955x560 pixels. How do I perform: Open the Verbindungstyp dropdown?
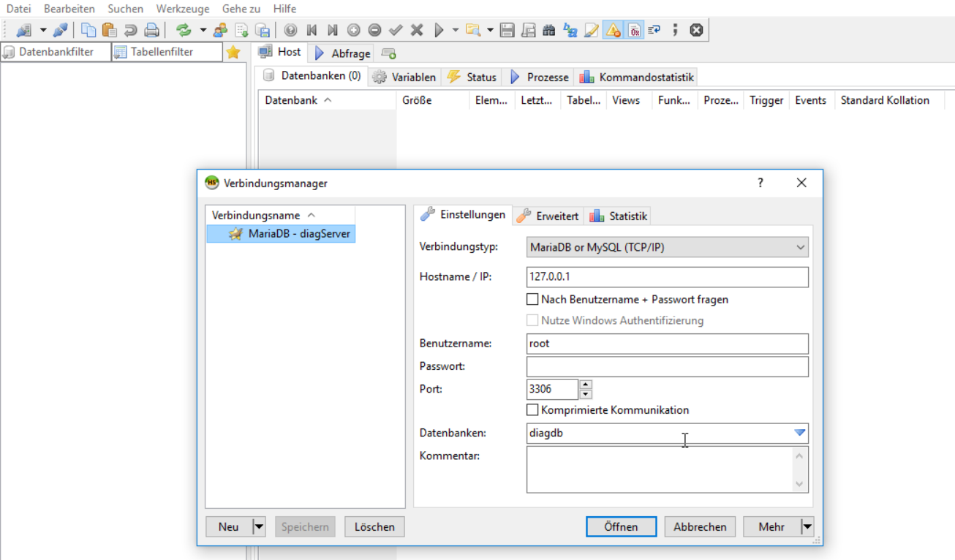(668, 247)
